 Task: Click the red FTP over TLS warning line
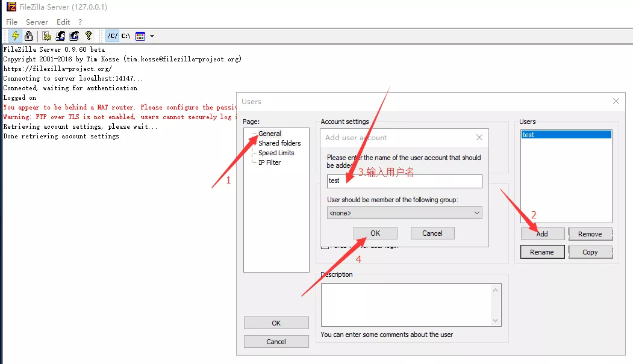click(x=120, y=117)
